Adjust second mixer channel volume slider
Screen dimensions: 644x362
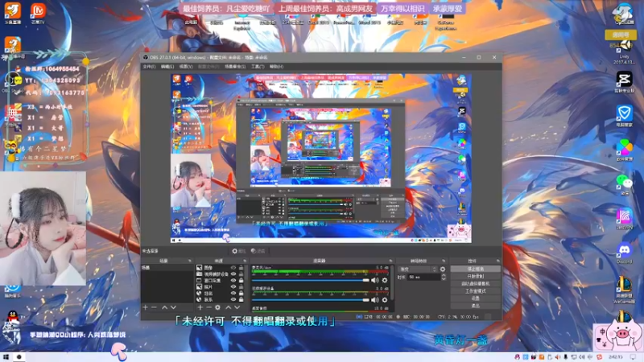coord(310,300)
